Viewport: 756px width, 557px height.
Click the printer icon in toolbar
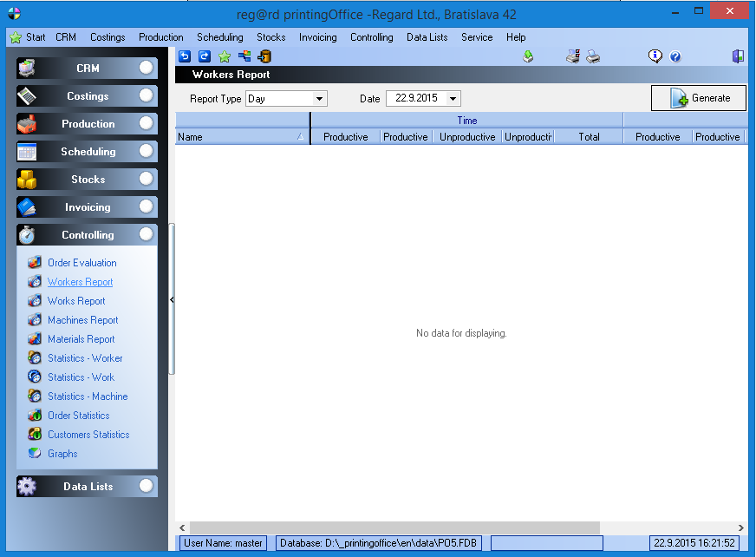click(593, 56)
